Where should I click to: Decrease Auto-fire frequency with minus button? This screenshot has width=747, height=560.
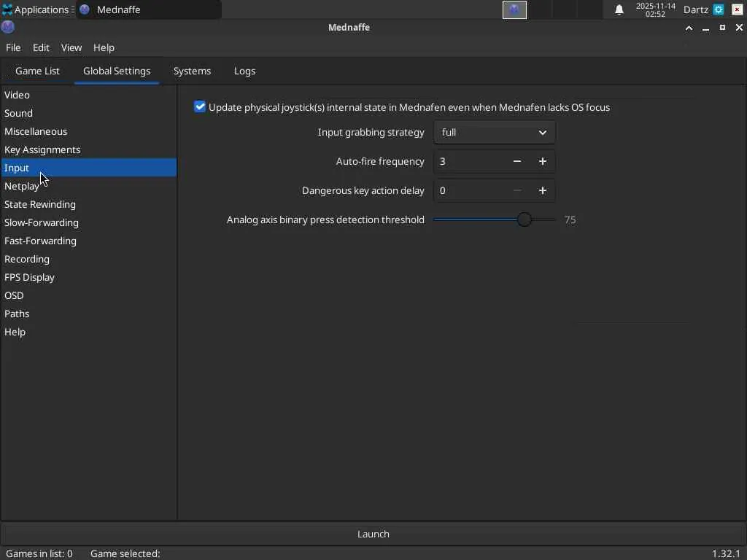tap(517, 161)
